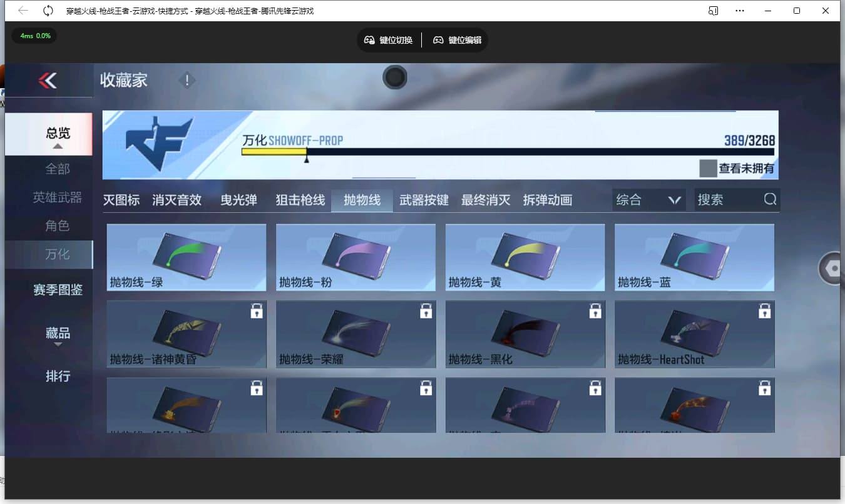Click the exclamation mark next to 收藏家
Viewport: 845px width, 504px height.
[187, 80]
